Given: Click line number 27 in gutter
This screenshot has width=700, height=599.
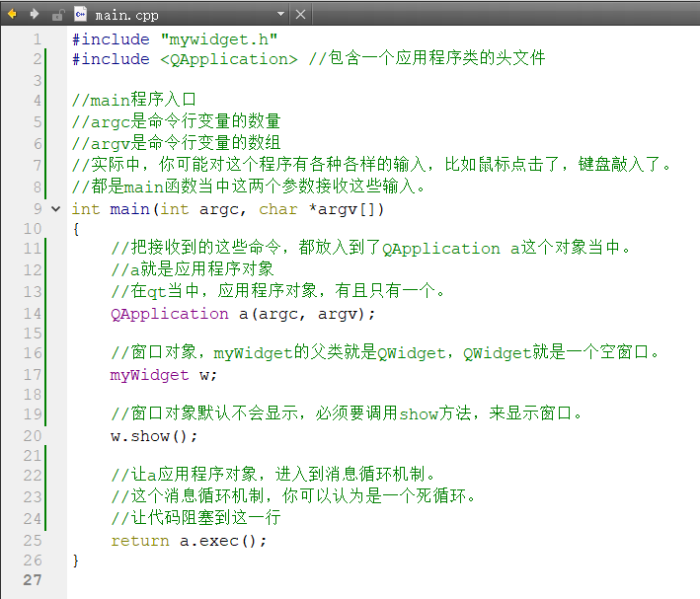Looking at the screenshot, I should tap(33, 580).
